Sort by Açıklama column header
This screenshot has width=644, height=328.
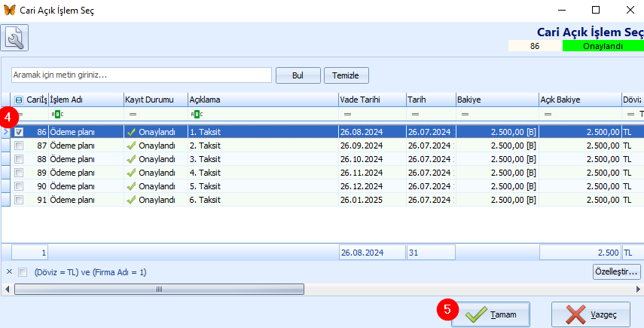click(264, 100)
